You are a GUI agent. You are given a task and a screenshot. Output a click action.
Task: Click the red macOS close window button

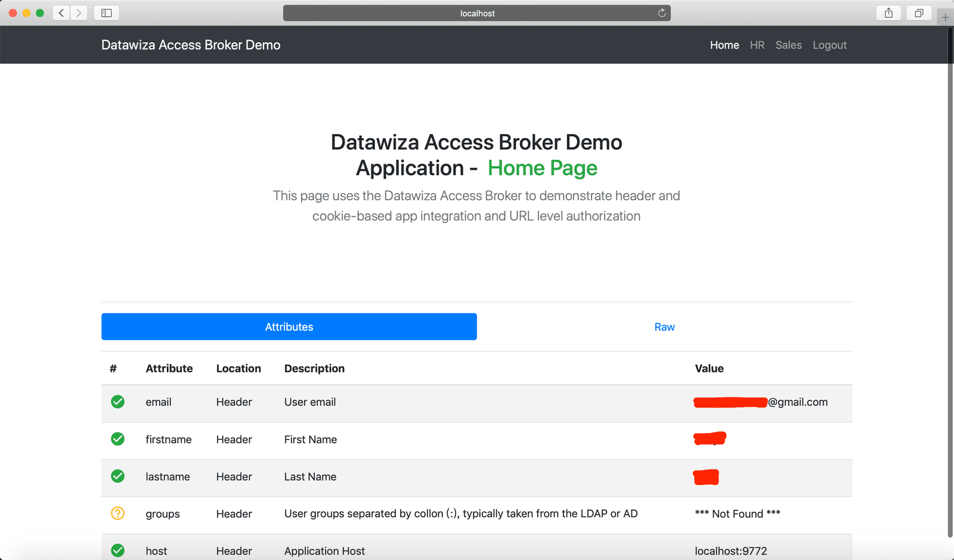[13, 13]
